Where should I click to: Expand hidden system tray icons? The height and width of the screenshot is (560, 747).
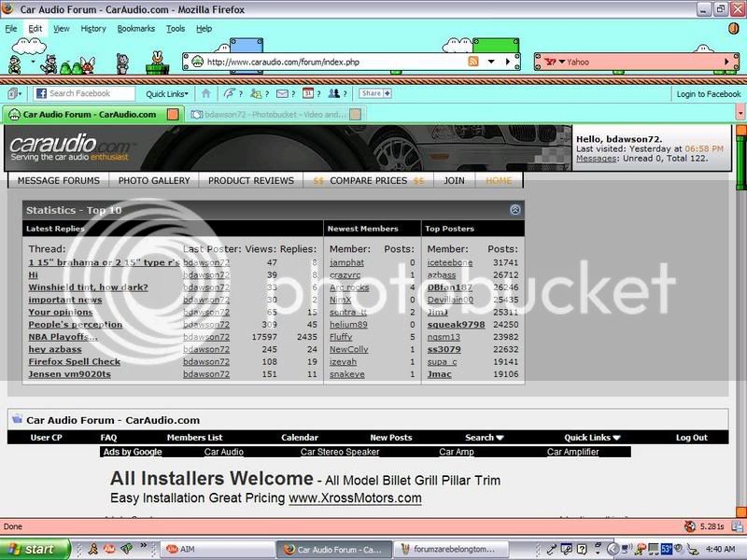[x=613, y=549]
